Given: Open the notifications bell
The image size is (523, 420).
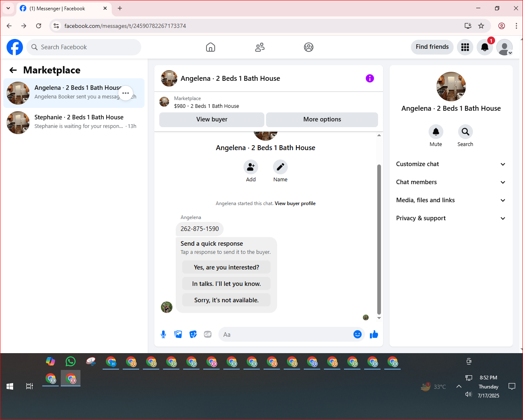Looking at the screenshot, I should [x=485, y=47].
